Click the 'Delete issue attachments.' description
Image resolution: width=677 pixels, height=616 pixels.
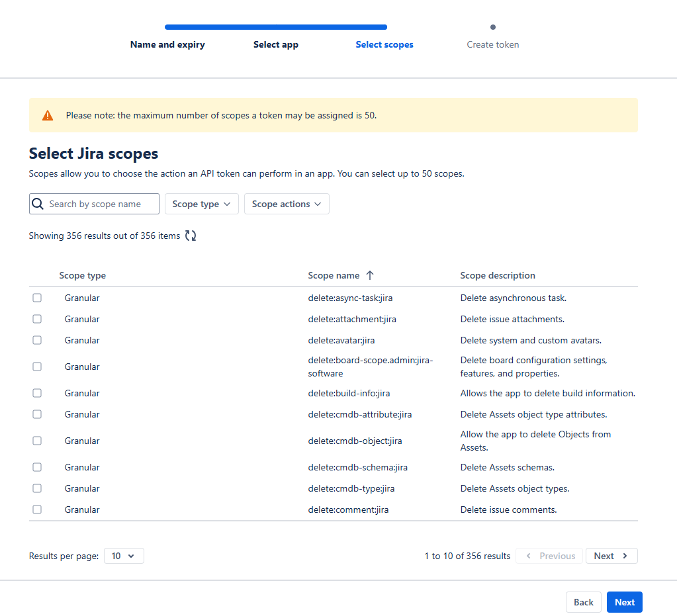coord(512,319)
